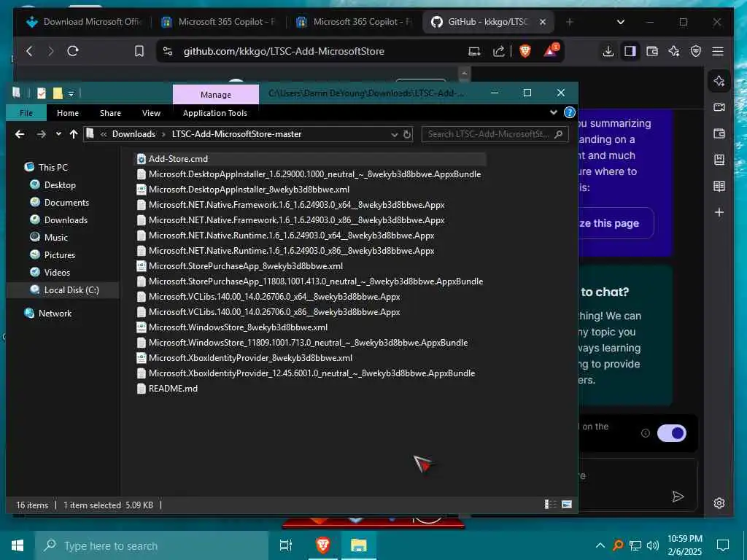The image size is (747, 560).
Task: Open sidebar settings gear icon
Action: coord(719,503)
